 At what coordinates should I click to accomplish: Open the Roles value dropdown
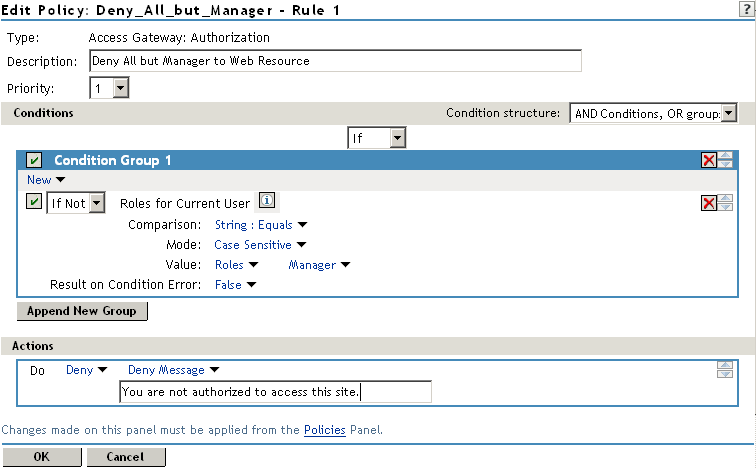tap(237, 265)
